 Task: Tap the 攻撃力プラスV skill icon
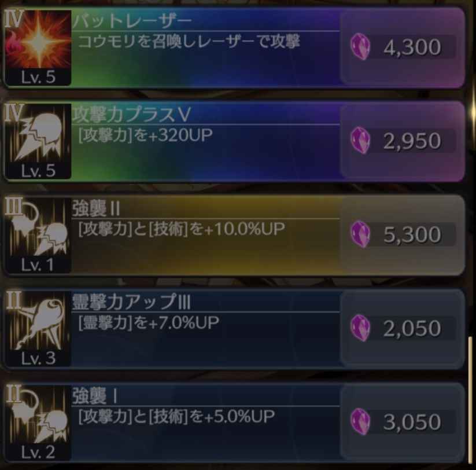click(38, 141)
